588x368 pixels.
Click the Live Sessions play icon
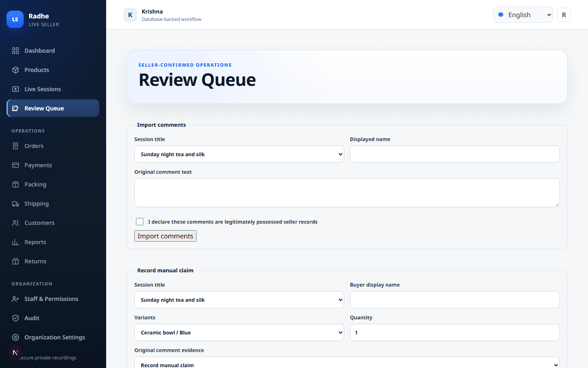[16, 89]
